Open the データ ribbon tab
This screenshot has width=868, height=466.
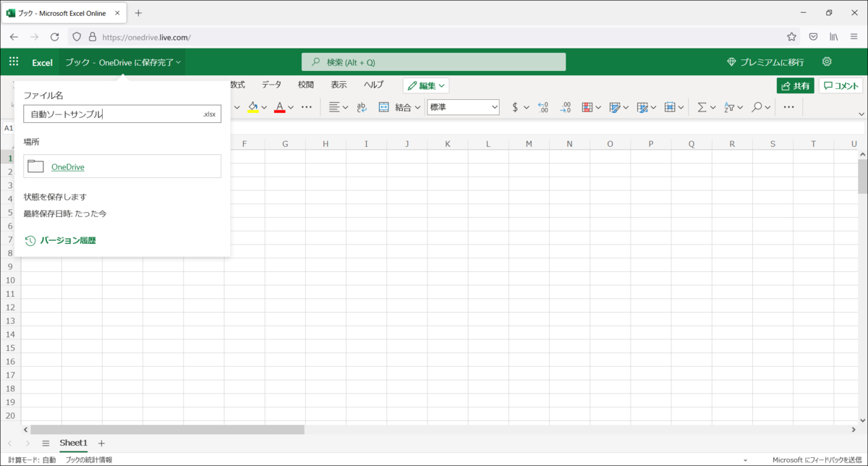point(272,85)
